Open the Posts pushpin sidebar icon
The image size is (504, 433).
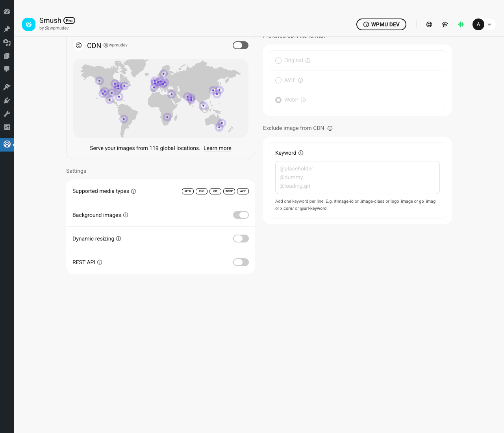[7, 29]
